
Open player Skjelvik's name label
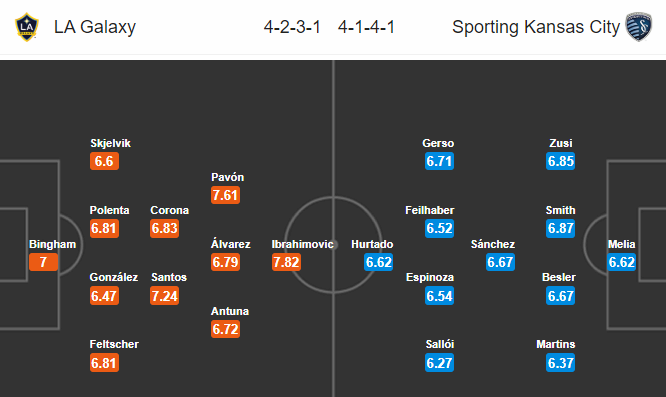point(110,143)
